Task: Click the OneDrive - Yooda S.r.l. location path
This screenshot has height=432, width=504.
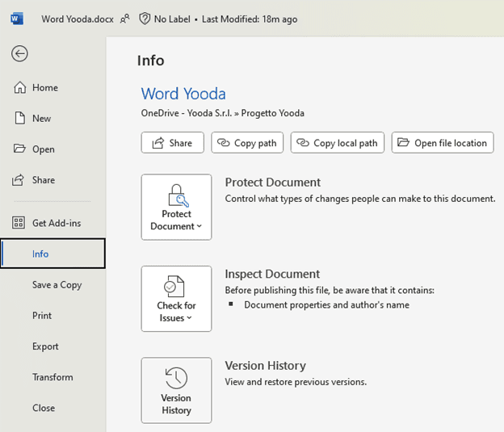Action: point(222,113)
